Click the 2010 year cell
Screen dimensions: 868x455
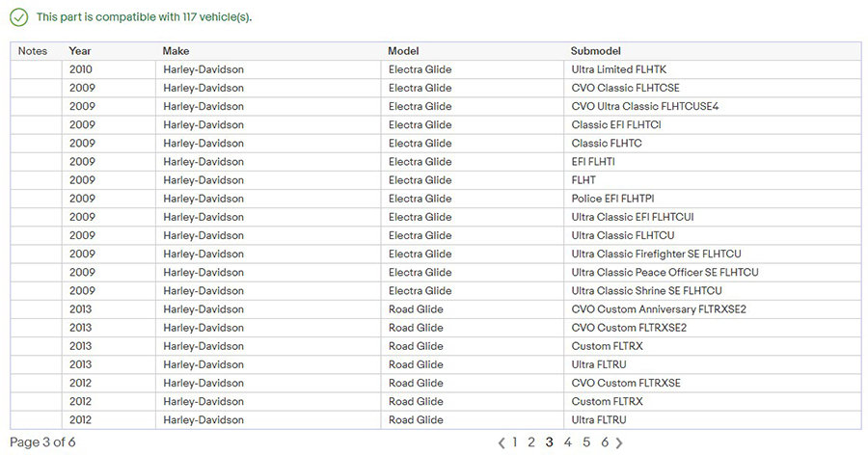109,69
